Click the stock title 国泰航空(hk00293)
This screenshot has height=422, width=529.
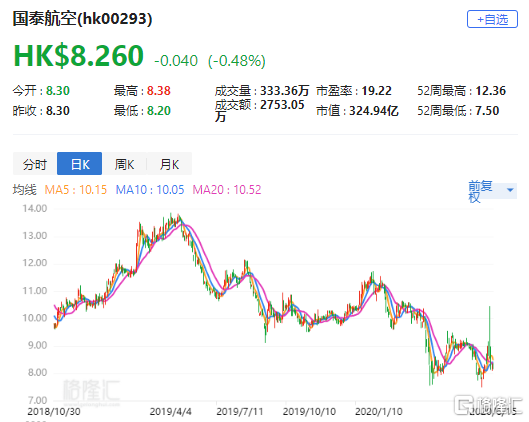[82, 19]
